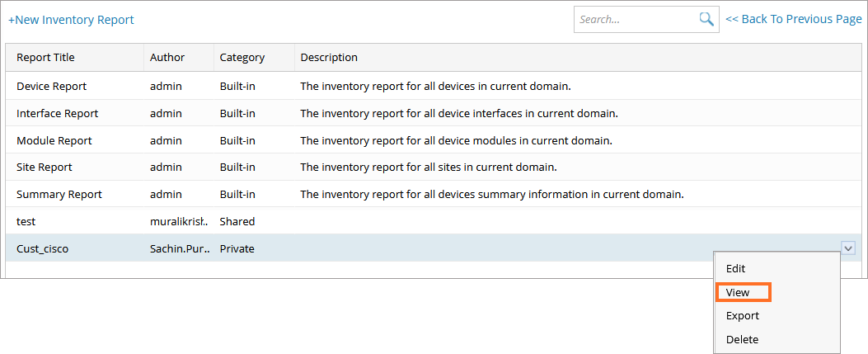Click the Category column header
The height and width of the screenshot is (354, 868).
(x=242, y=58)
